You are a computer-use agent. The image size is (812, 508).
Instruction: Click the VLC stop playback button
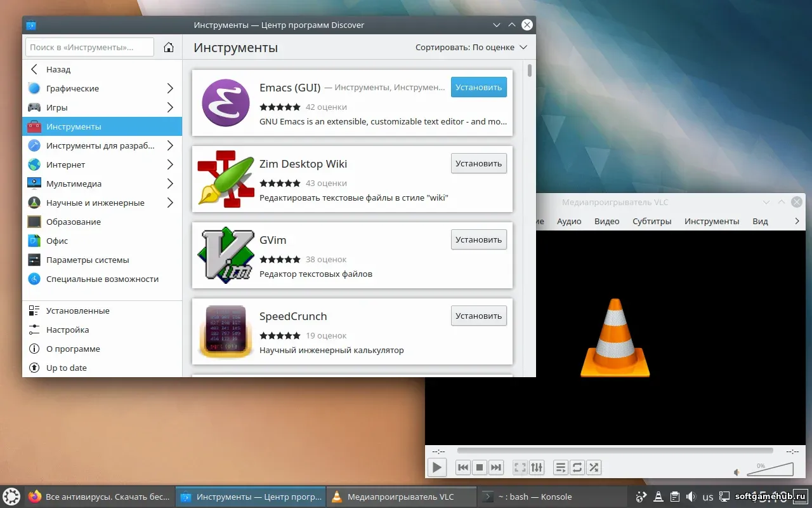[480, 468]
